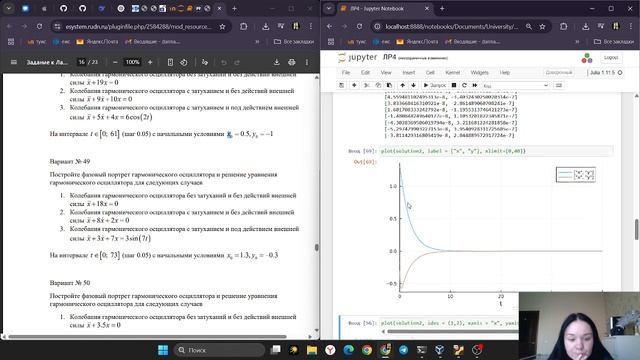Click address bar in PDF browser window

tap(139, 26)
